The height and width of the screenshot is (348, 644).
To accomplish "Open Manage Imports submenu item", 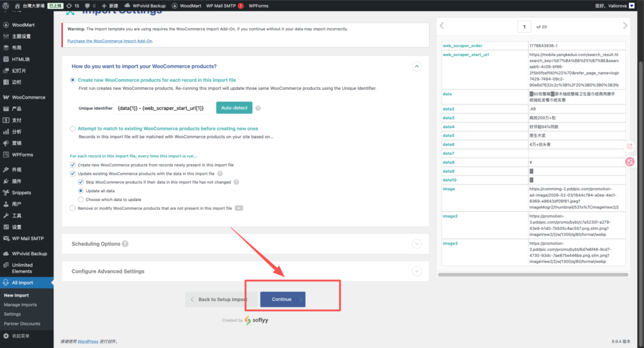I will (20, 305).
